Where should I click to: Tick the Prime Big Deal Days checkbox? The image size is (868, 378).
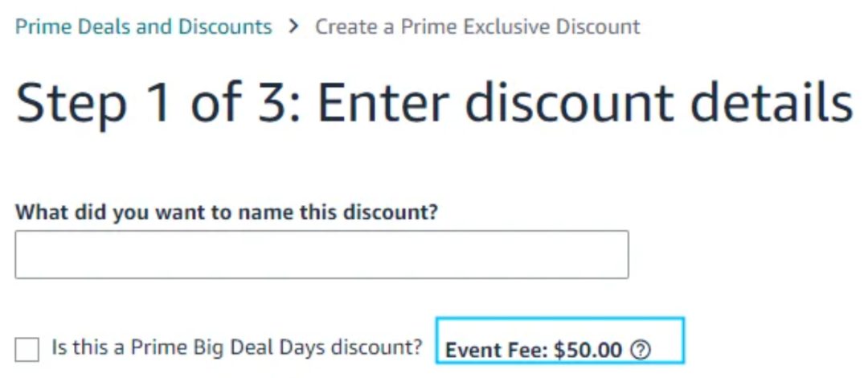click(x=27, y=349)
